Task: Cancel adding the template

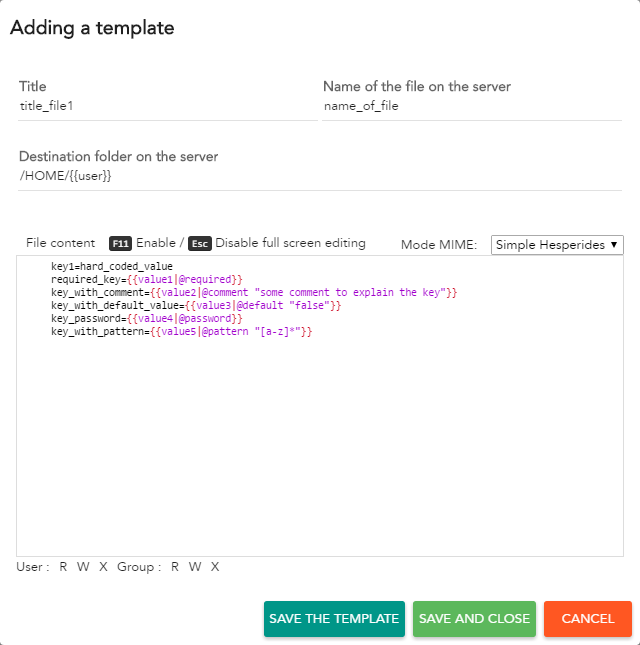Action: (588, 619)
